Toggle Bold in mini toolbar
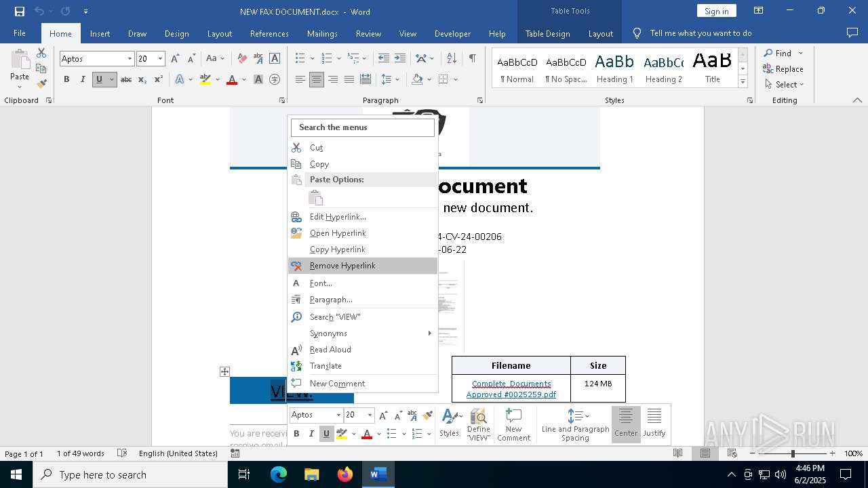Screen dimensions: 868x488 (296, 434)
